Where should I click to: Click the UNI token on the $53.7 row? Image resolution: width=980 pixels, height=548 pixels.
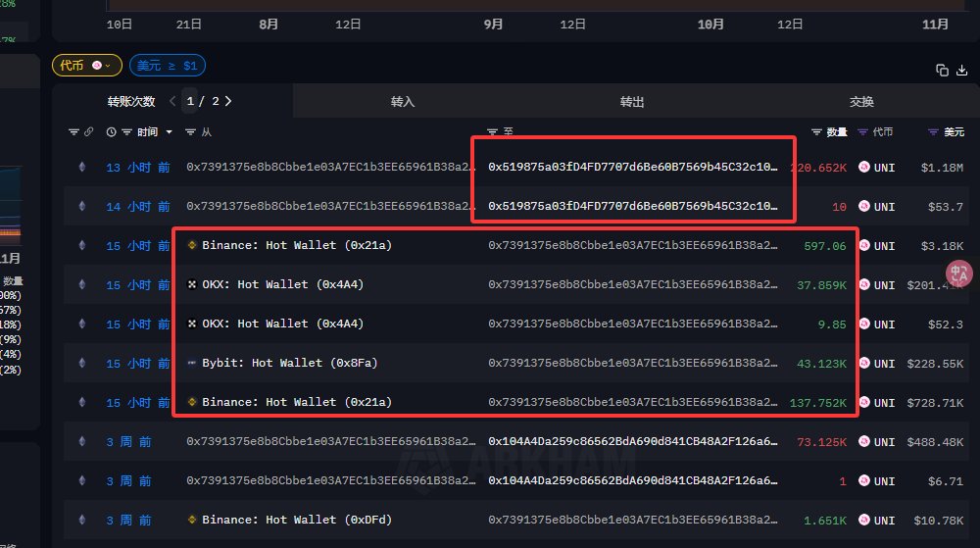coord(877,207)
